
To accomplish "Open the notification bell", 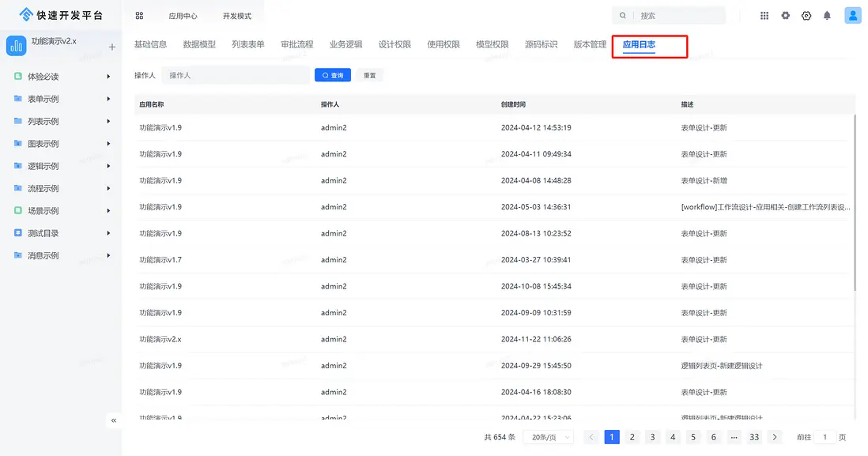I will pos(827,16).
